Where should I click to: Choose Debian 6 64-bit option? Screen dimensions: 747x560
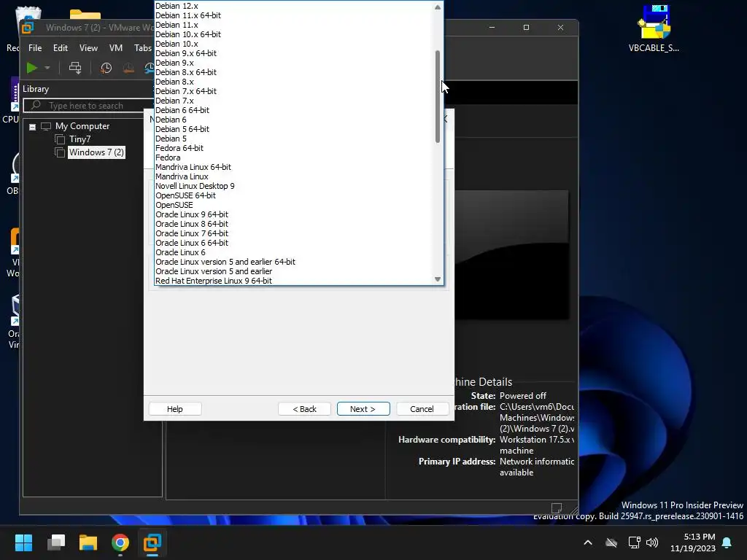[x=182, y=110]
